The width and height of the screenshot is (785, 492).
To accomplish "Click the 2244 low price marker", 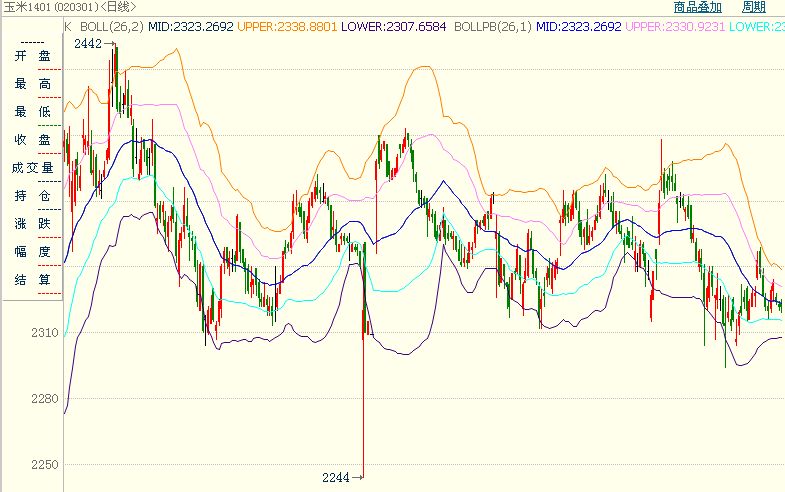I will 336,478.
